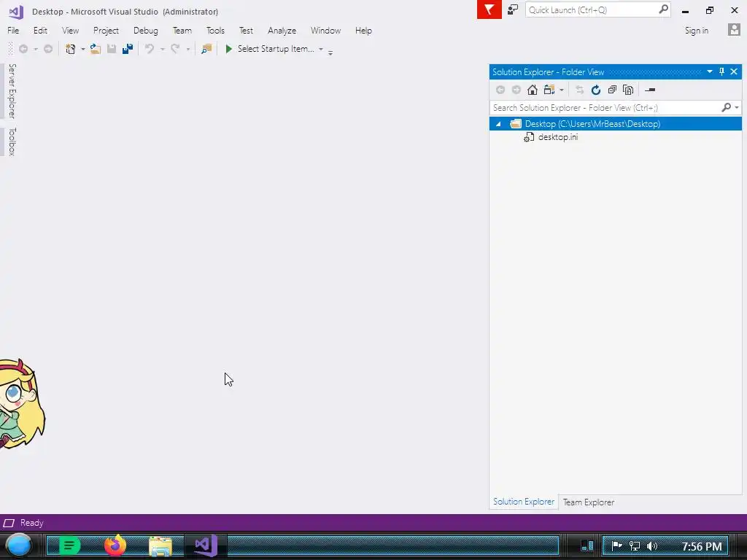
Task: Open the Toolbox side tab
Action: pyautogui.click(x=12, y=141)
